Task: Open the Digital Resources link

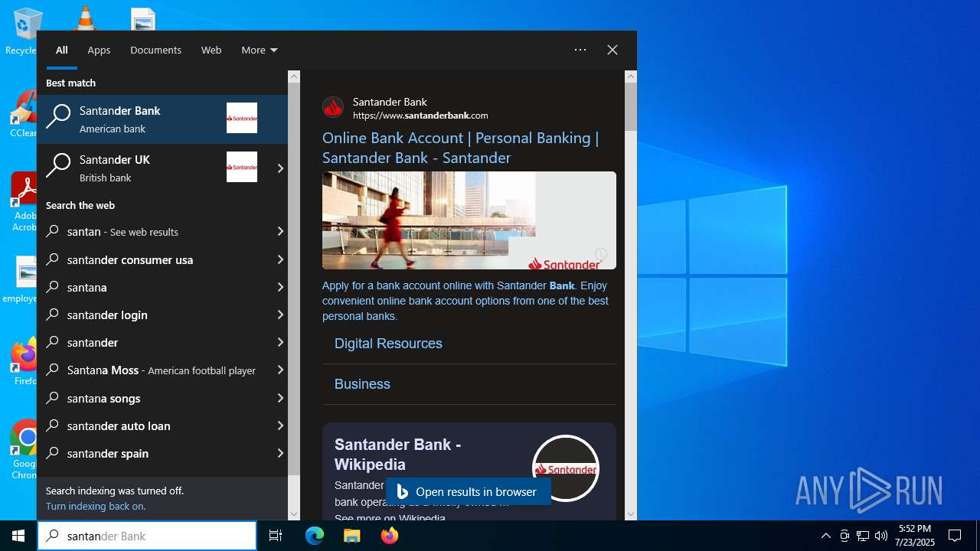Action: pos(388,344)
